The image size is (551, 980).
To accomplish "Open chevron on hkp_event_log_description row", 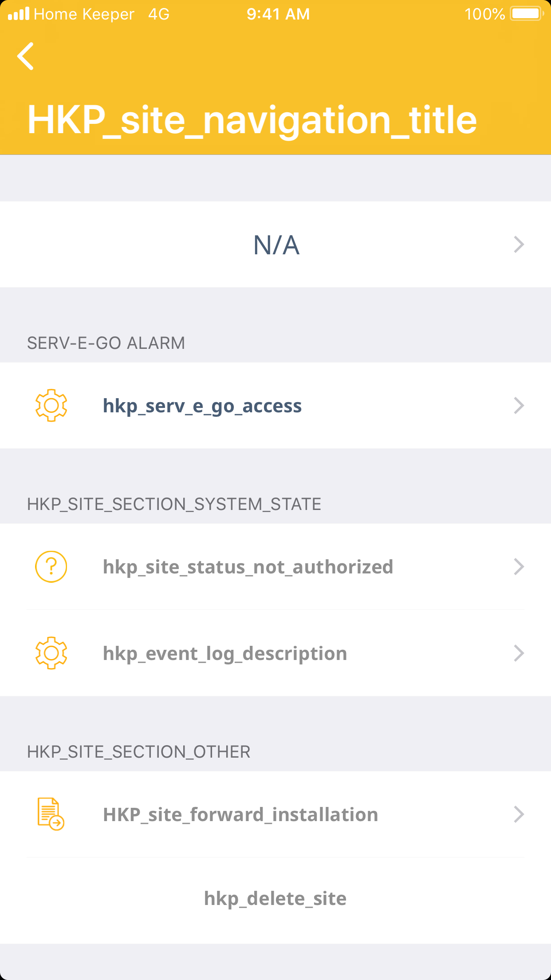I will pos(519,653).
